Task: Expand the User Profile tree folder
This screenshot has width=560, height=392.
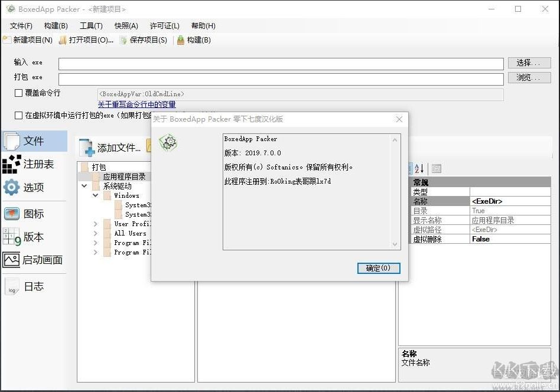Action: [96, 224]
